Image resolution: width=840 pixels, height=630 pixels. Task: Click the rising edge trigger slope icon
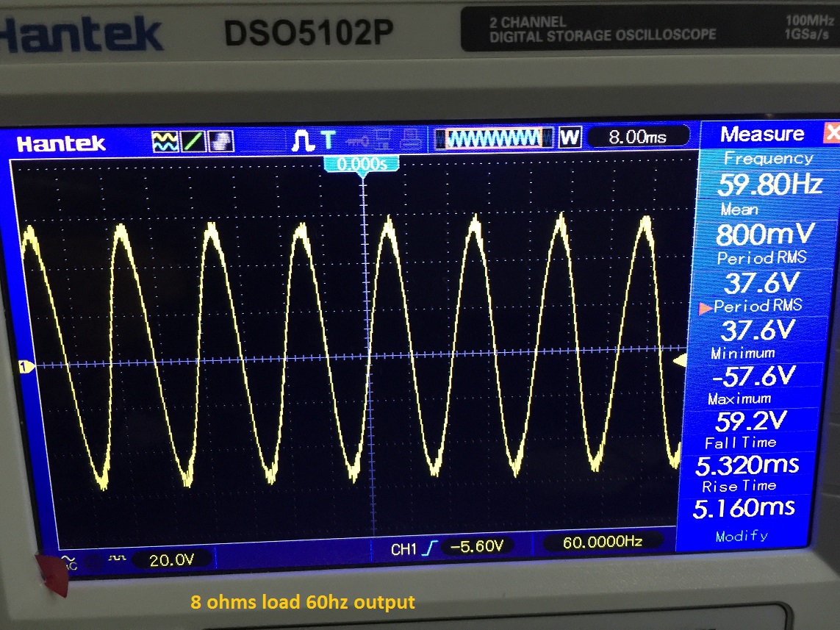430,548
